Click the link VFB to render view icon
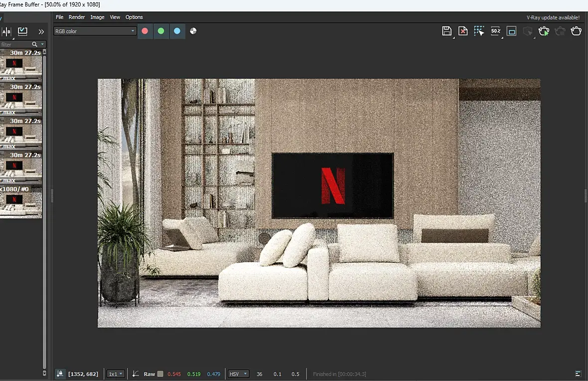 click(512, 31)
